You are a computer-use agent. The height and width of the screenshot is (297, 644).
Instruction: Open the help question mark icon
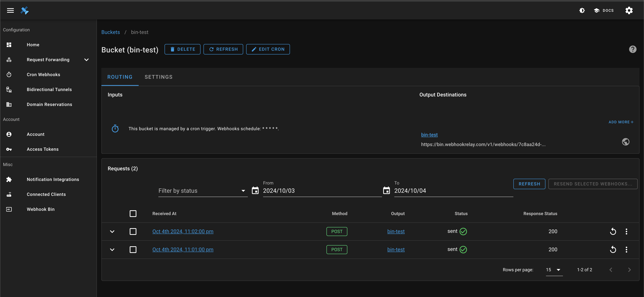(633, 49)
